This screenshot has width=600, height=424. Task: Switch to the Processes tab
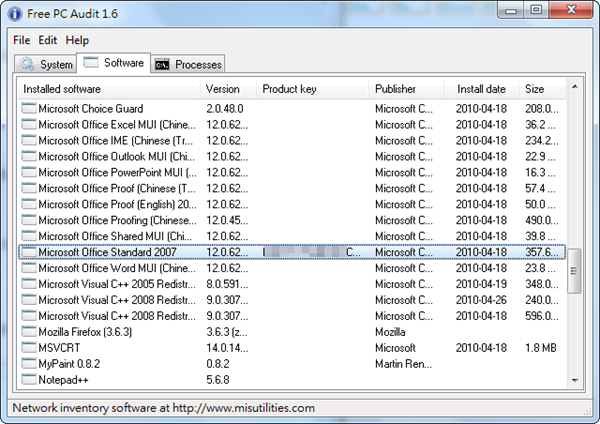[188, 64]
